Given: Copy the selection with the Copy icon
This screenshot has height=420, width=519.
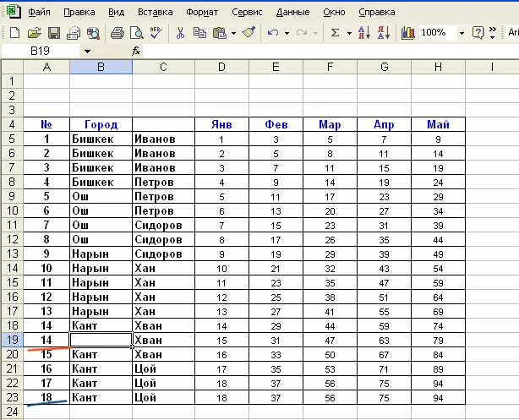Looking at the screenshot, I should point(199,33).
